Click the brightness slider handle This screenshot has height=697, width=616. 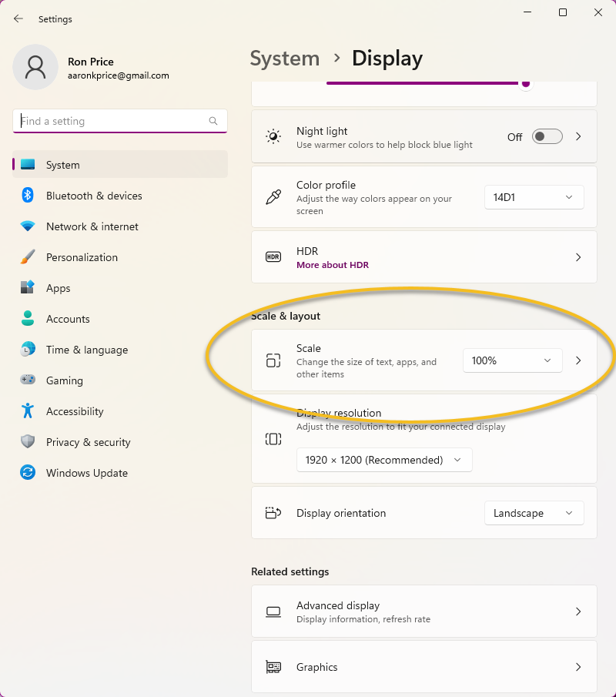(526, 83)
